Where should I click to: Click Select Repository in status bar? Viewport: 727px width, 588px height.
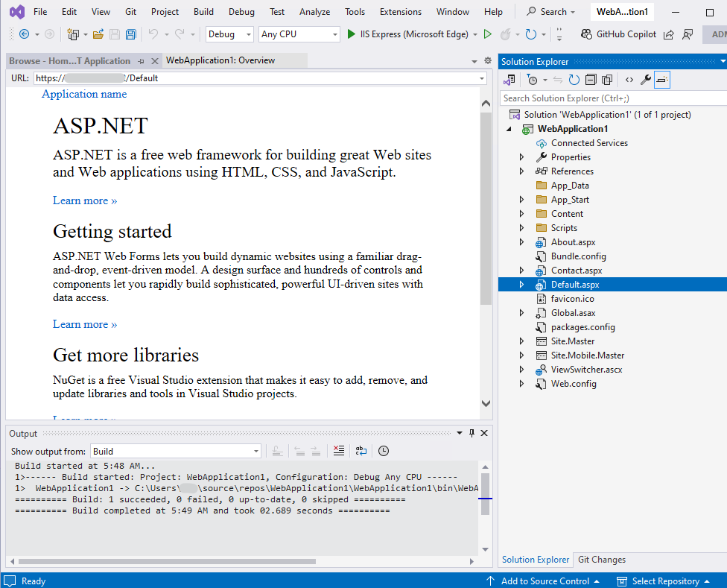[663, 581]
